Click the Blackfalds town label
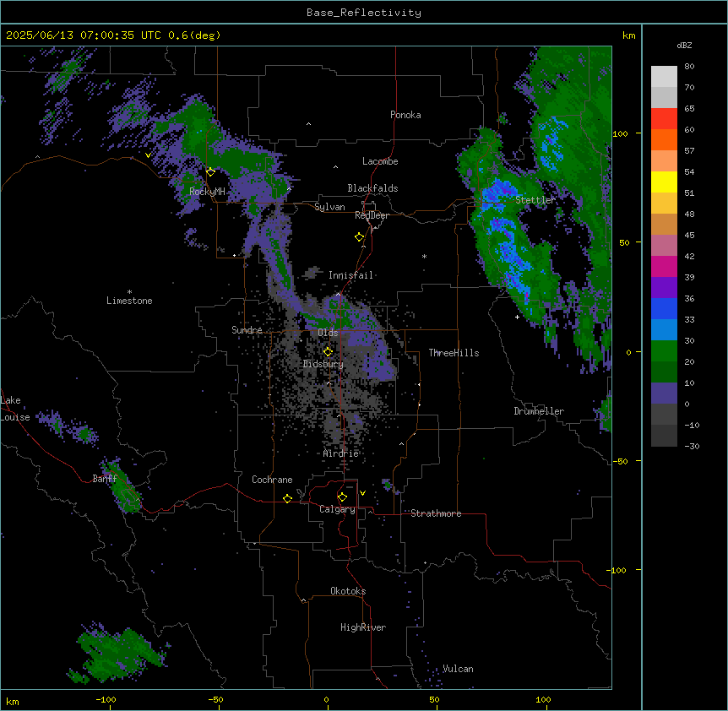 click(372, 188)
